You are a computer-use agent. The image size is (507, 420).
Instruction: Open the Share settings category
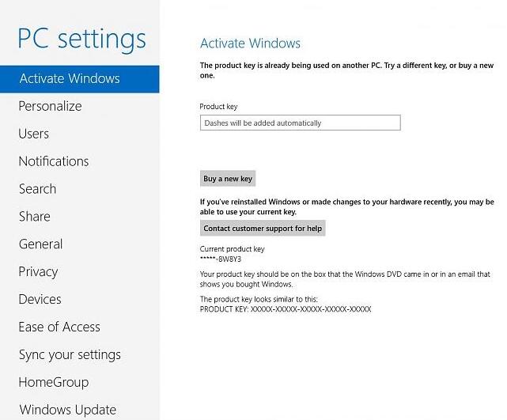pyautogui.click(x=35, y=216)
